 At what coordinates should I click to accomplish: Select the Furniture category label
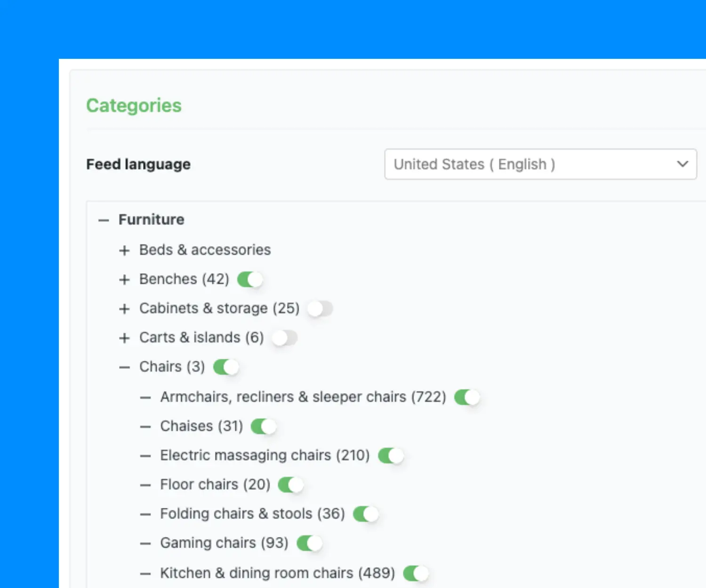(151, 220)
